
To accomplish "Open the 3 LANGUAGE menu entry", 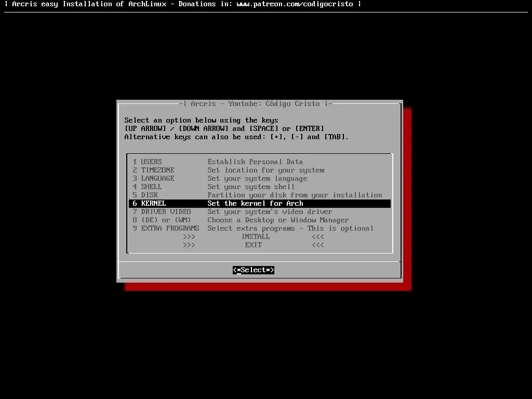I will click(x=260, y=179).
